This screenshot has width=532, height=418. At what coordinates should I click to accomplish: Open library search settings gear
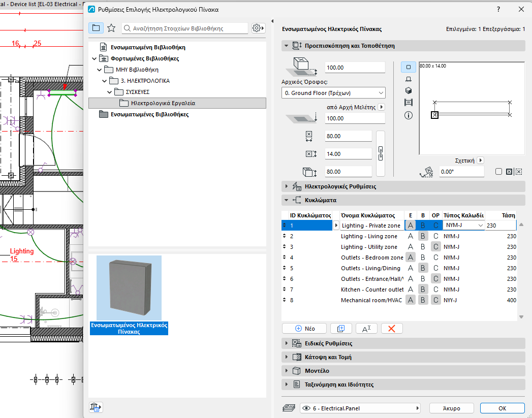(x=258, y=28)
